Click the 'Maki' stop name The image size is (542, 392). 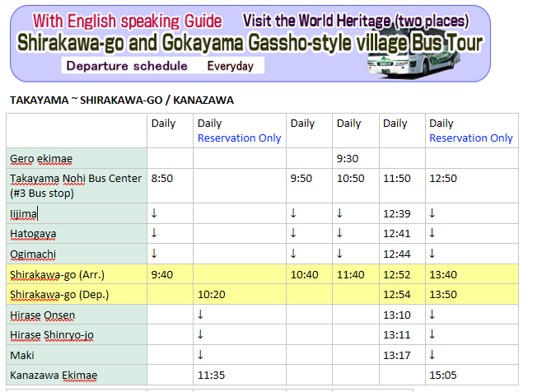tap(22, 356)
